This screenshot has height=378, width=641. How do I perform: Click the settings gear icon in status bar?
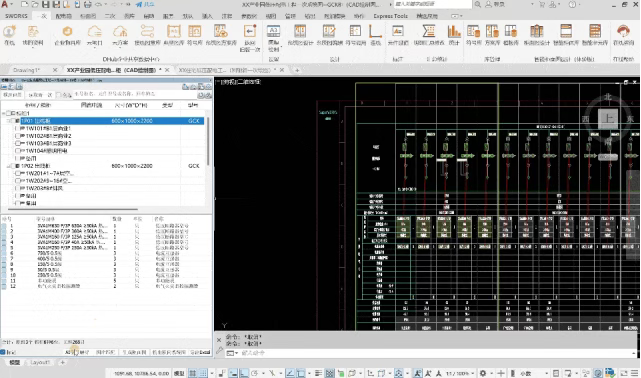(x=483, y=373)
